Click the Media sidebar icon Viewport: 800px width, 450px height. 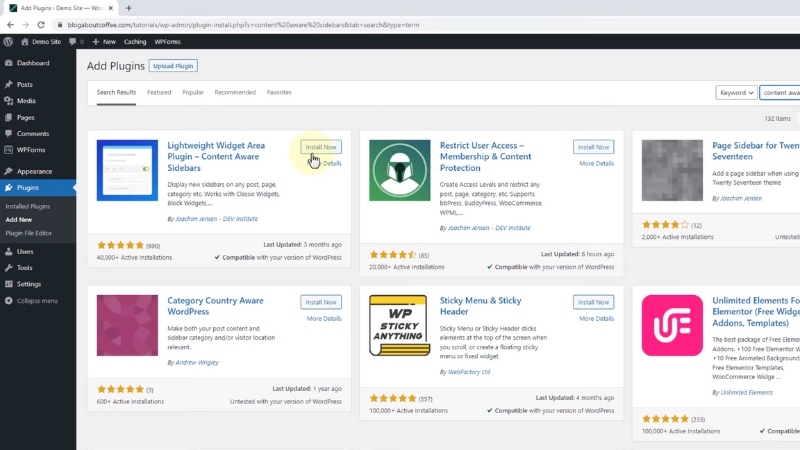coord(9,101)
